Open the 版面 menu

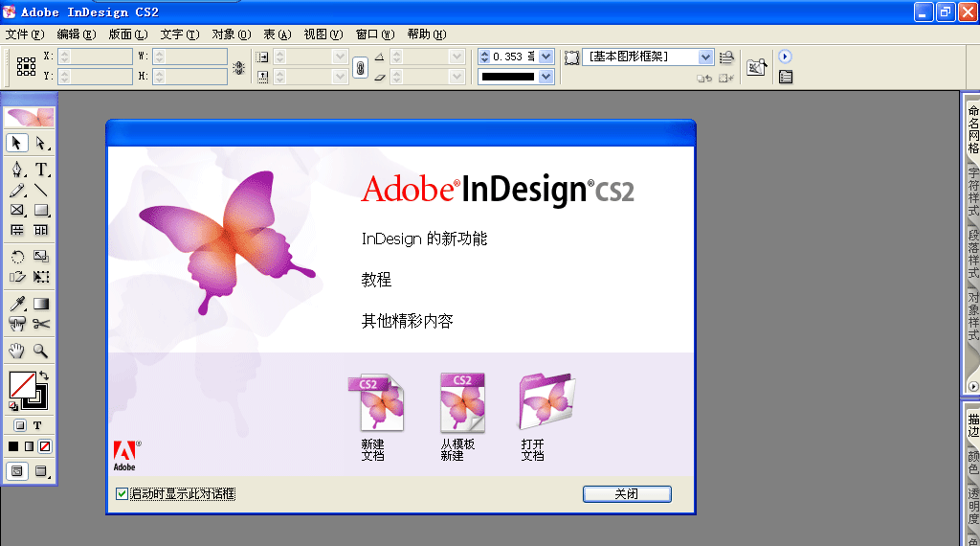pyautogui.click(x=128, y=34)
